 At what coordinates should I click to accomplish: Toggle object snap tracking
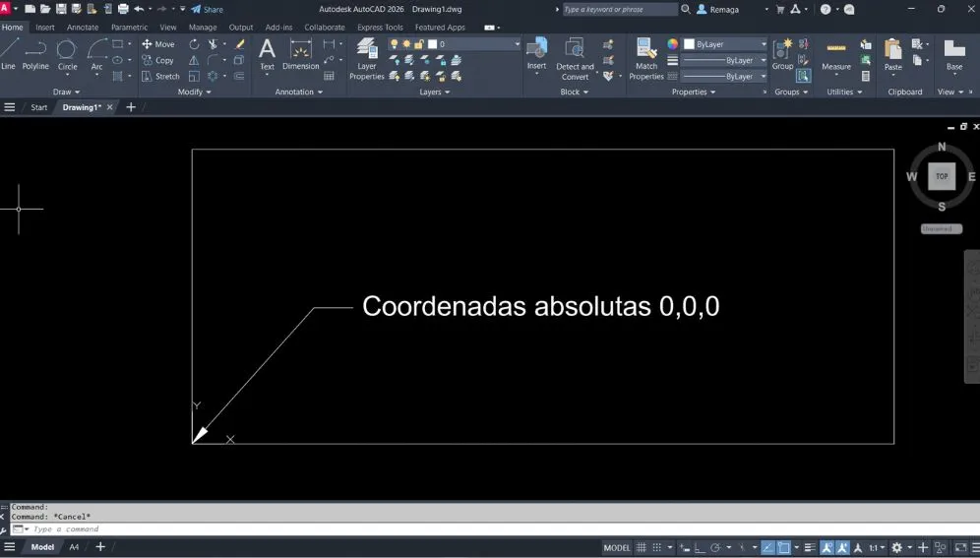767,548
